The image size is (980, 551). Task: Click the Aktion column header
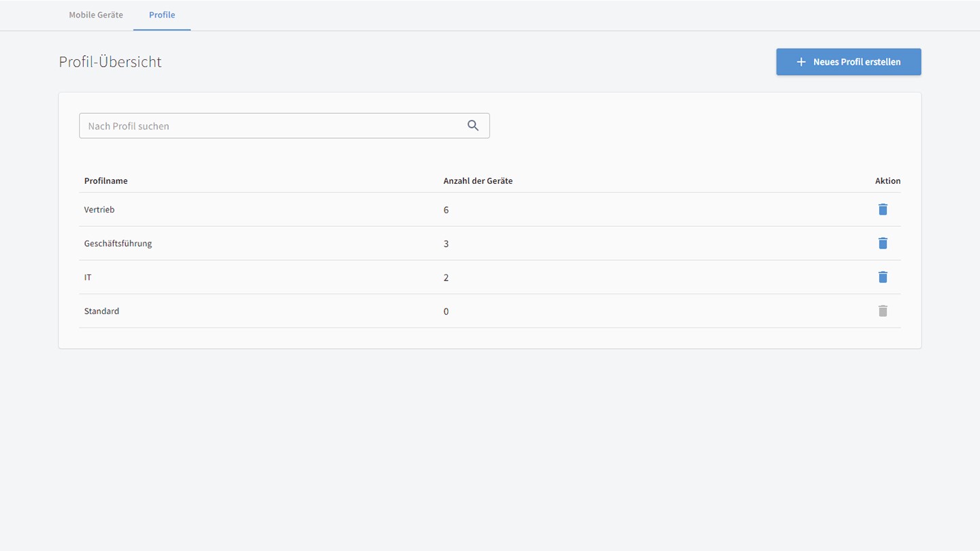click(x=887, y=181)
